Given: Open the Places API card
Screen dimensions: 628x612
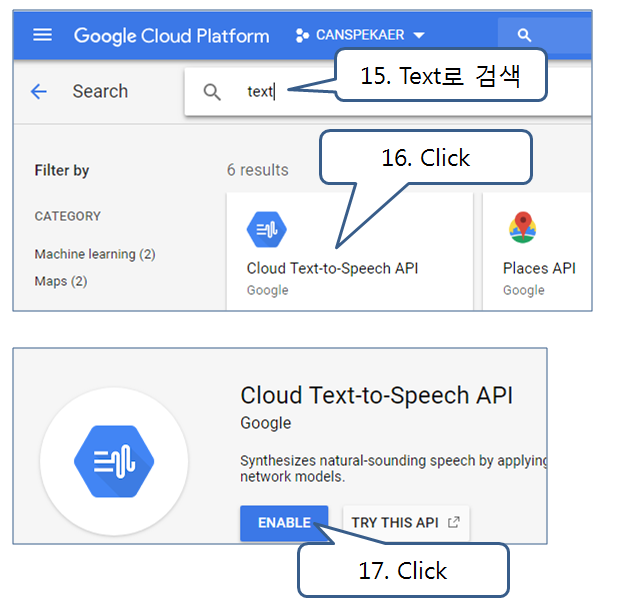Looking at the screenshot, I should [x=537, y=251].
